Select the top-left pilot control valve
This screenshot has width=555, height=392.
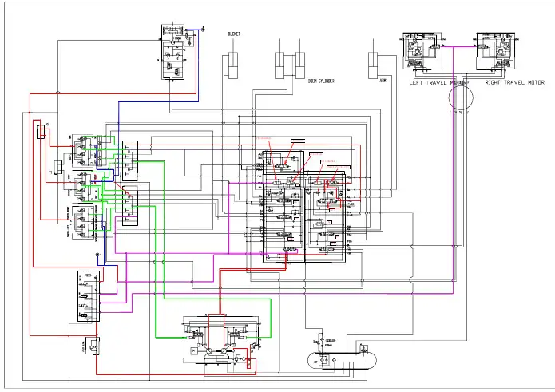(x=83, y=150)
